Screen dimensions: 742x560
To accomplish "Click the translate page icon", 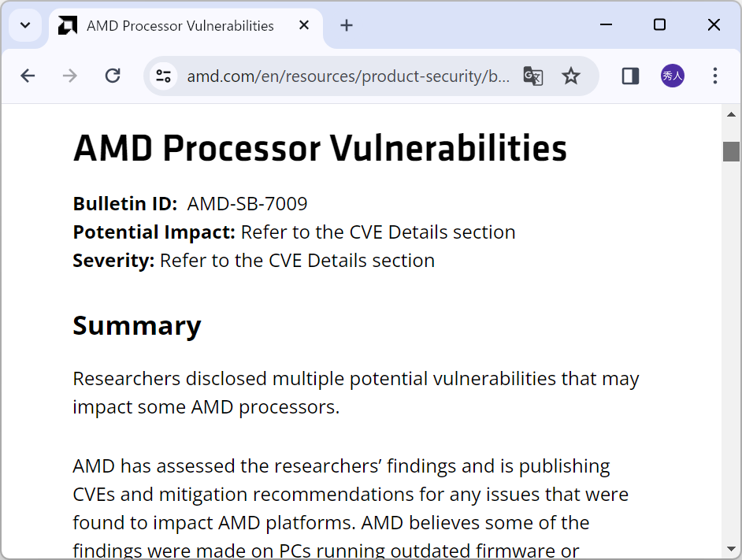I will (x=533, y=76).
